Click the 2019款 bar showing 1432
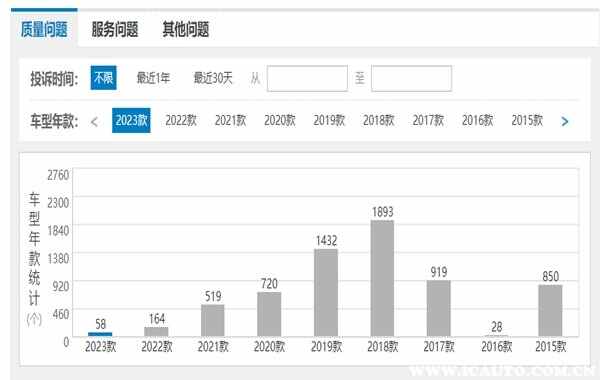 (x=326, y=293)
